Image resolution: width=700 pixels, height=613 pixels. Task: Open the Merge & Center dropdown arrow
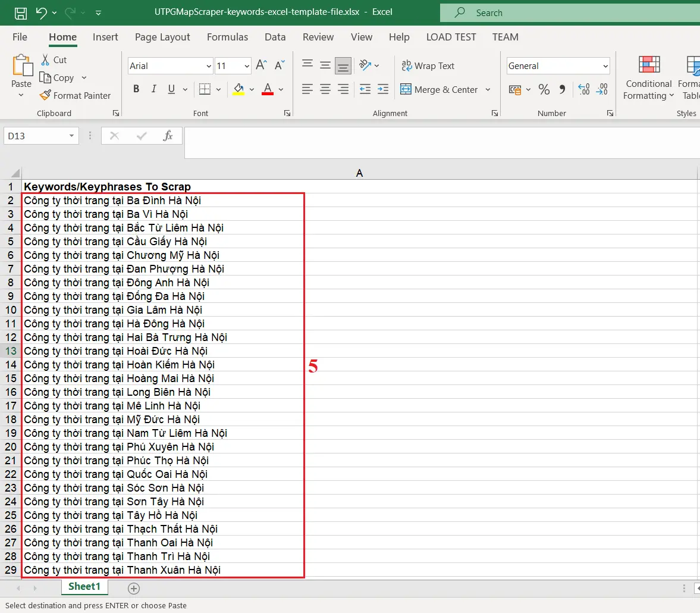488,89
